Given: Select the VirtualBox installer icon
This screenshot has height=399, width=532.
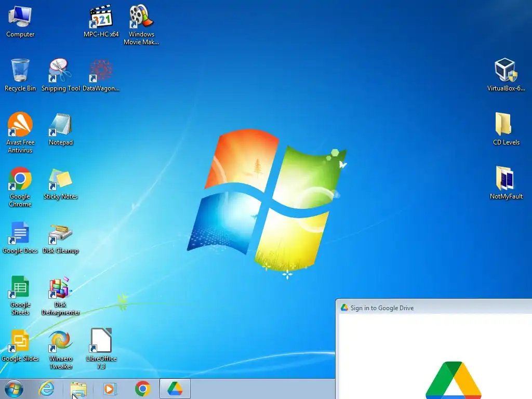Looking at the screenshot, I should tap(506, 75).
